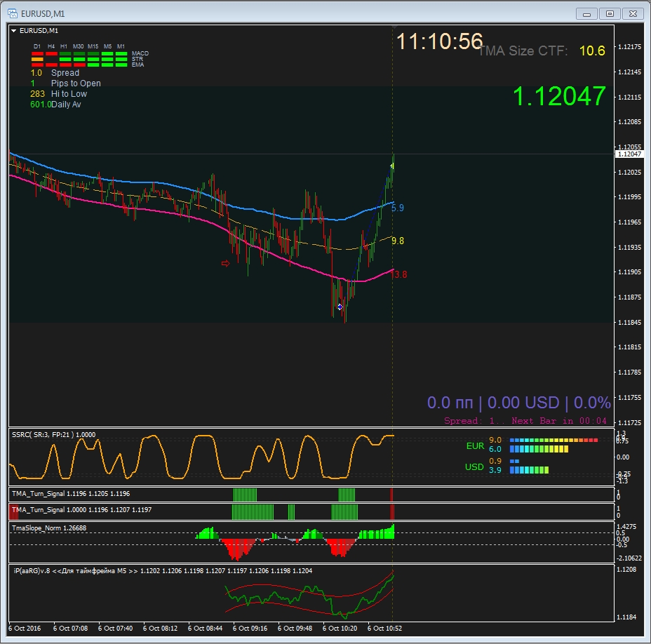This screenshot has width=651, height=644.
Task: Click the Pips to Open label
Action: [76, 83]
